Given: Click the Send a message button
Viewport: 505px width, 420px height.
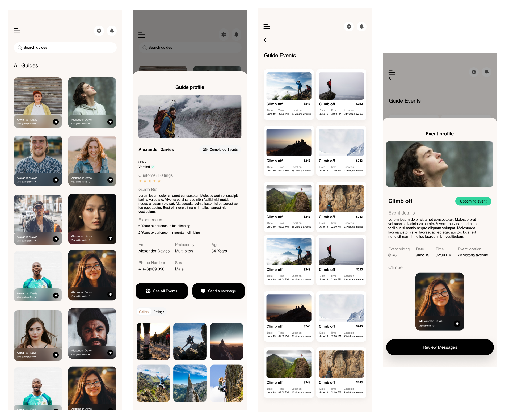Looking at the screenshot, I should 218,291.
